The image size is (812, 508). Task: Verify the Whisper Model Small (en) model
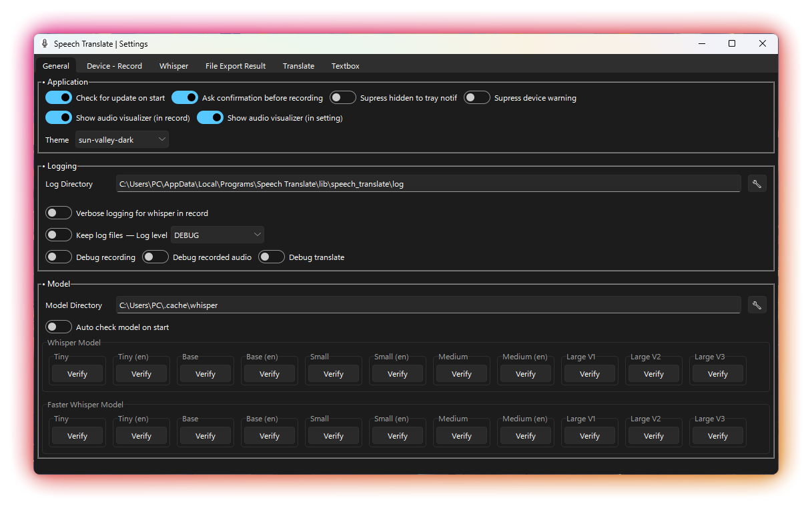tap(398, 374)
